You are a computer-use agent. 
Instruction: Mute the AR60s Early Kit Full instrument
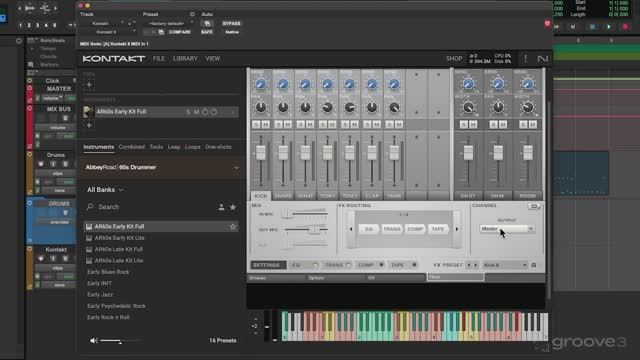(x=196, y=112)
